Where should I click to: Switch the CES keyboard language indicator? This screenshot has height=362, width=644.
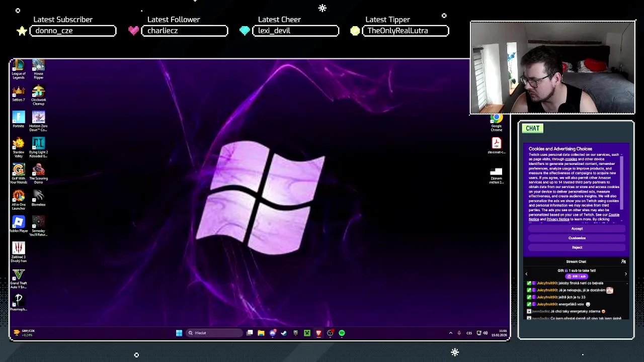[469, 333]
